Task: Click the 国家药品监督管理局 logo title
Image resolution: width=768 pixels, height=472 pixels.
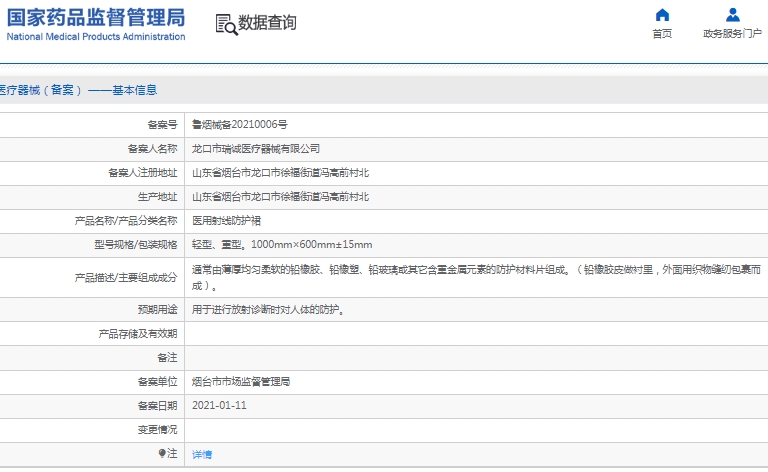Action: 96,17
